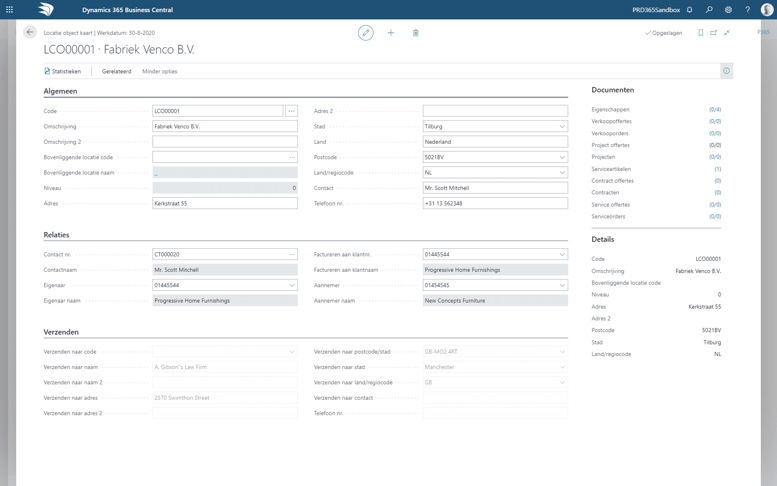
Task: Click the Adres field Kerkstraat 55
Action: 225,203
